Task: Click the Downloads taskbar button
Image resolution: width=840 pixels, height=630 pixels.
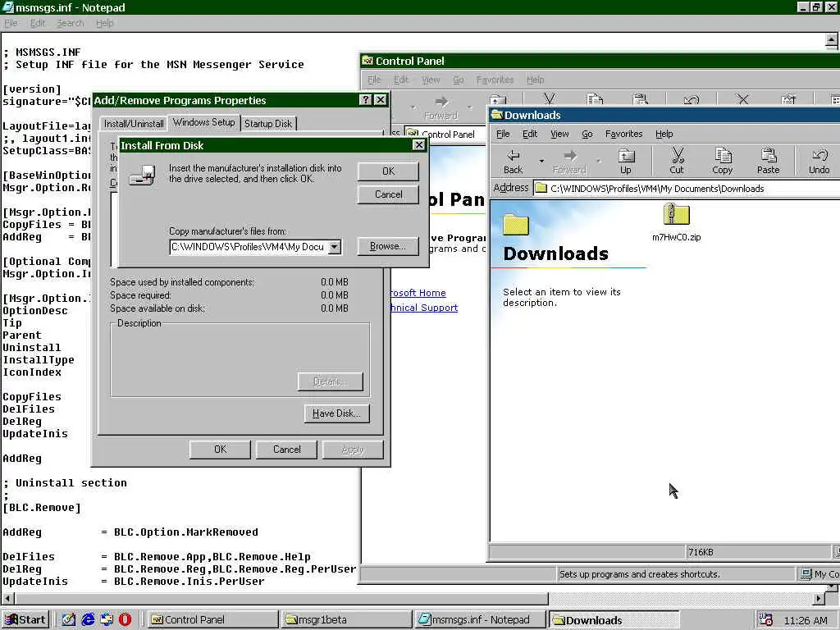Action: [x=614, y=620]
